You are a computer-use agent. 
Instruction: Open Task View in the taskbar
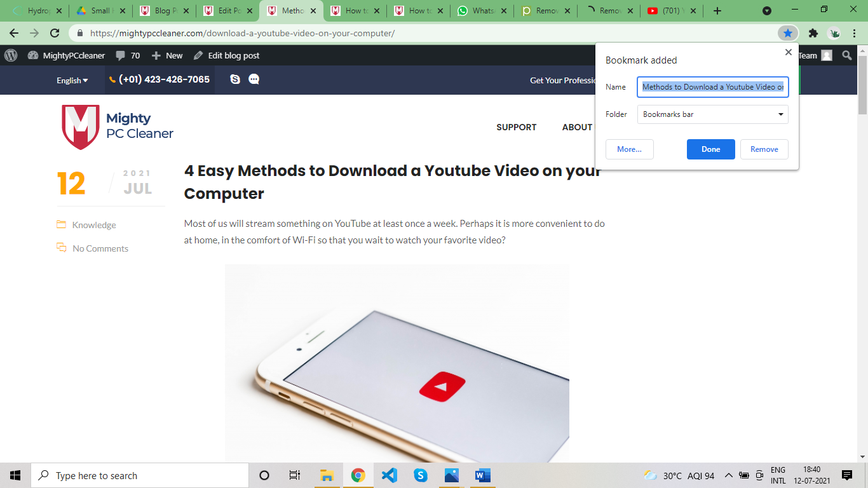pyautogui.click(x=295, y=475)
